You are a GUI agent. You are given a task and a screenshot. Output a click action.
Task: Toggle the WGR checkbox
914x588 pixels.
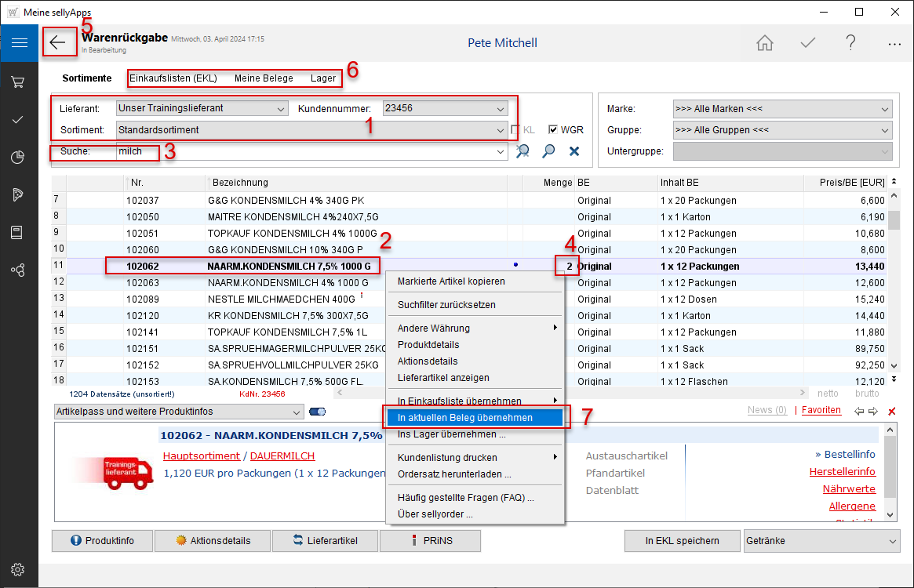(553, 130)
